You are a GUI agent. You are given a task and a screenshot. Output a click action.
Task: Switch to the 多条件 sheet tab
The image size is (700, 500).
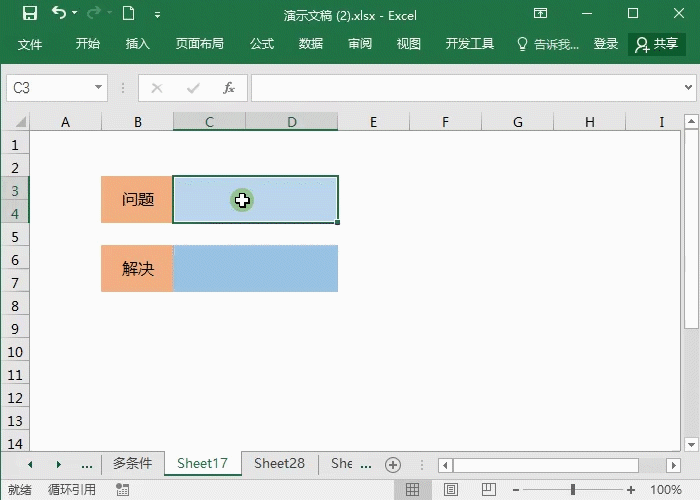pos(133,463)
